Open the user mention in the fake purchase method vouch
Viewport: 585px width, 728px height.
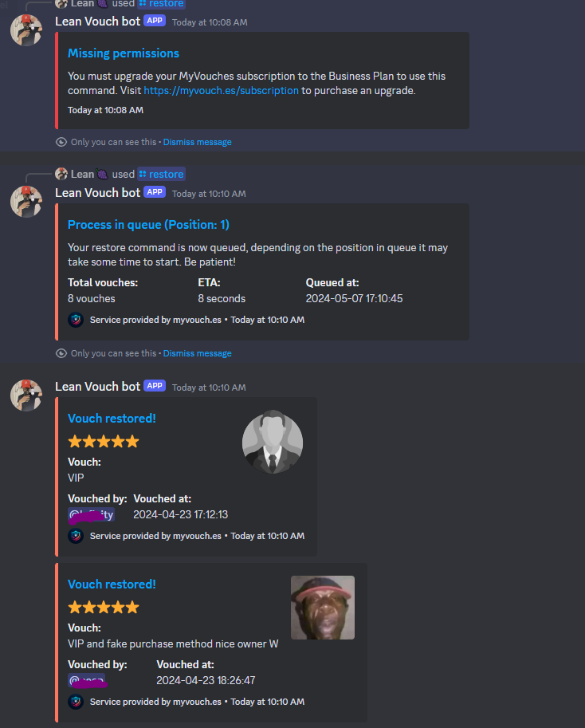pyautogui.click(x=87, y=681)
